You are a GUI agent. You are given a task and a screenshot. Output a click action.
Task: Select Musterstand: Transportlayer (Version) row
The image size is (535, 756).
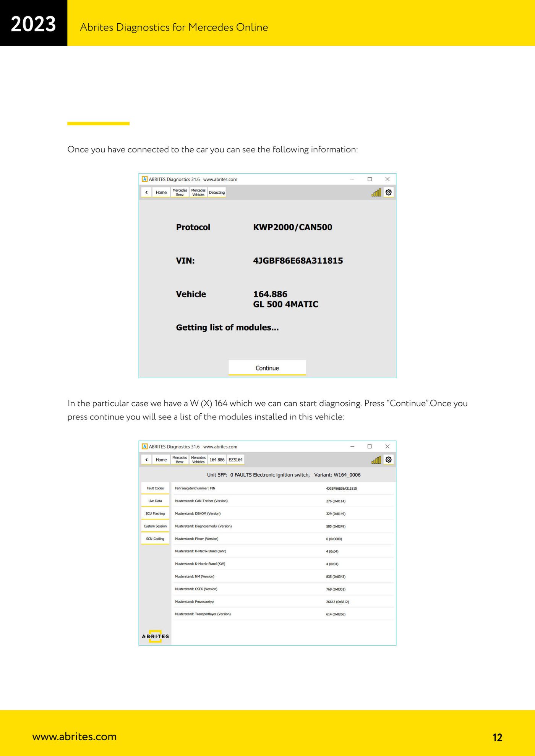click(x=284, y=614)
